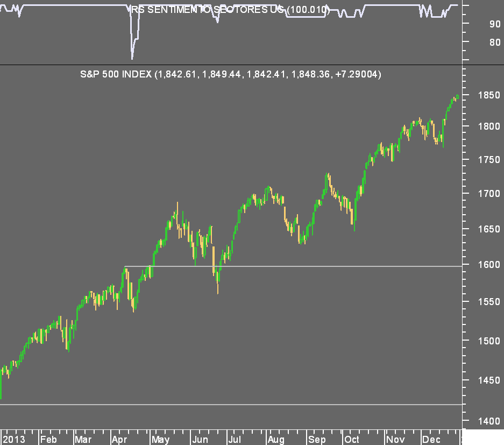
Task: Click the 1650 price axis label
Action: (489, 229)
